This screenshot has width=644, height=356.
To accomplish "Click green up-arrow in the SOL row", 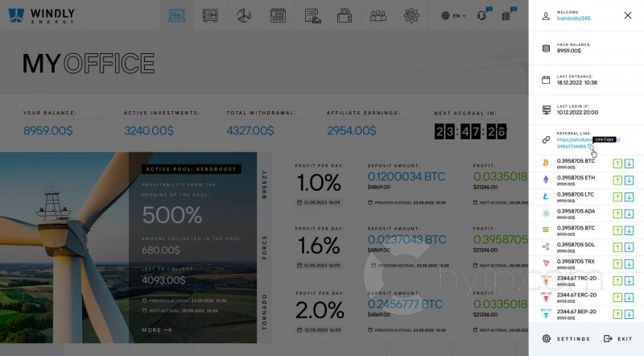I will click(x=617, y=247).
